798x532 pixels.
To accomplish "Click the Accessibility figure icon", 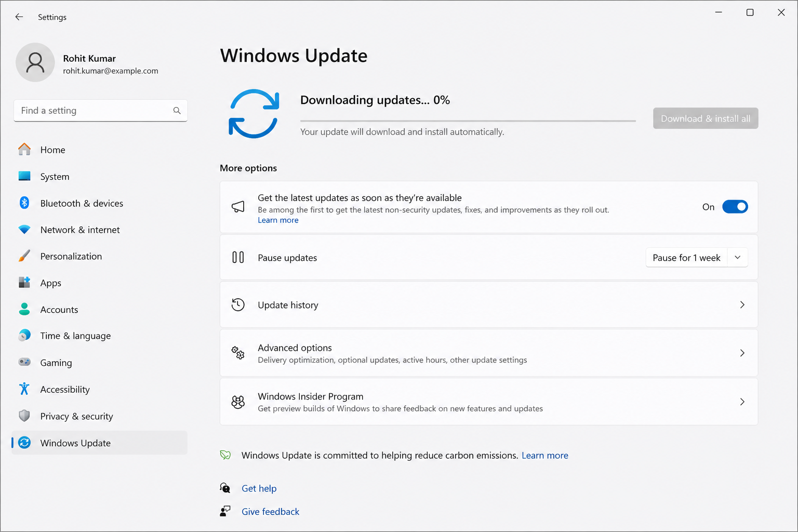I will coord(24,389).
